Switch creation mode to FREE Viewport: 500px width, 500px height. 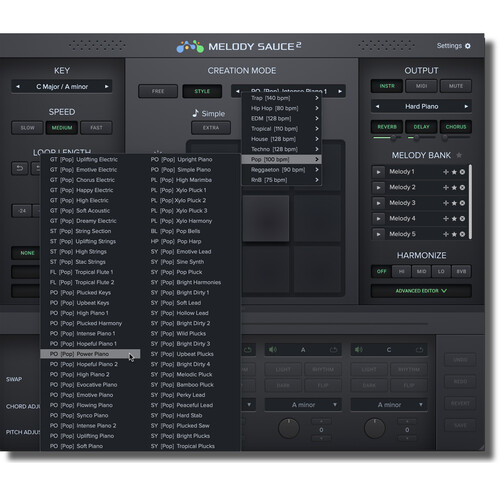158,91
